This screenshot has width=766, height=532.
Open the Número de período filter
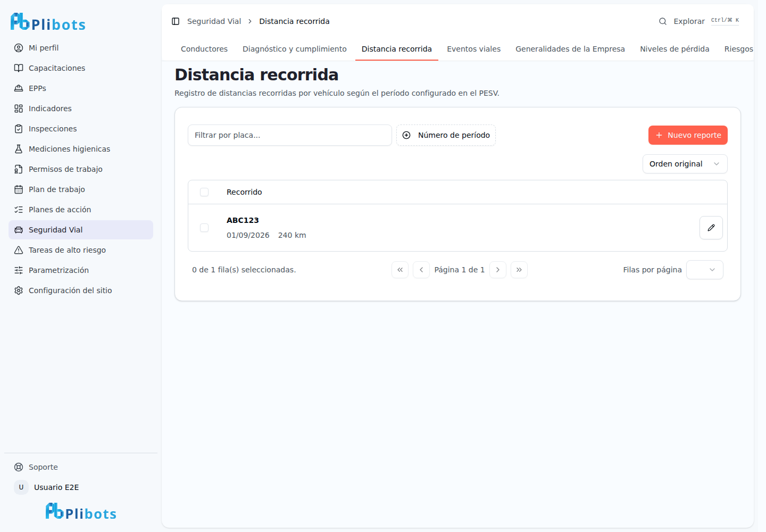click(x=446, y=135)
